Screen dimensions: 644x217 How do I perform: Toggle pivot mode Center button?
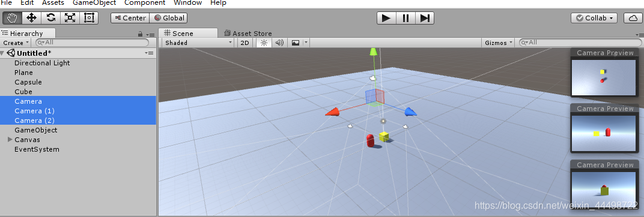pyautogui.click(x=130, y=18)
